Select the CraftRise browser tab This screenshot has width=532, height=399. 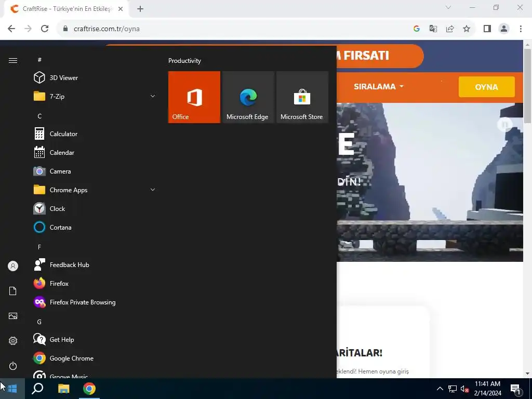[x=66, y=9]
